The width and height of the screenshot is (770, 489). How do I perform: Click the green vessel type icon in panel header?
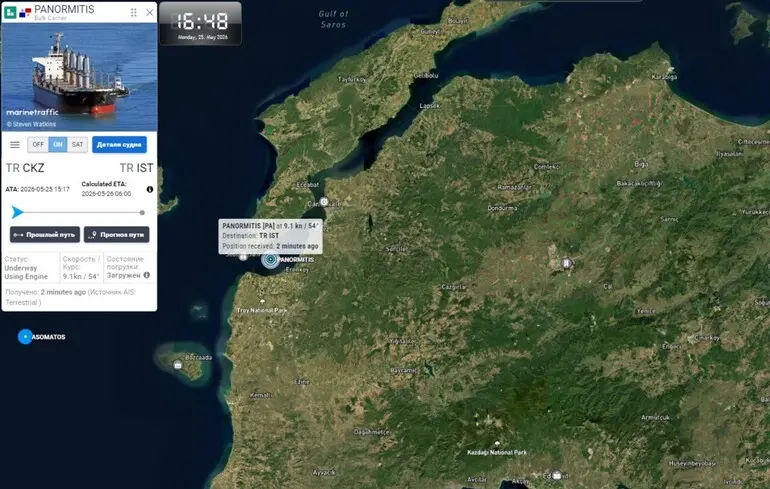click(10, 13)
